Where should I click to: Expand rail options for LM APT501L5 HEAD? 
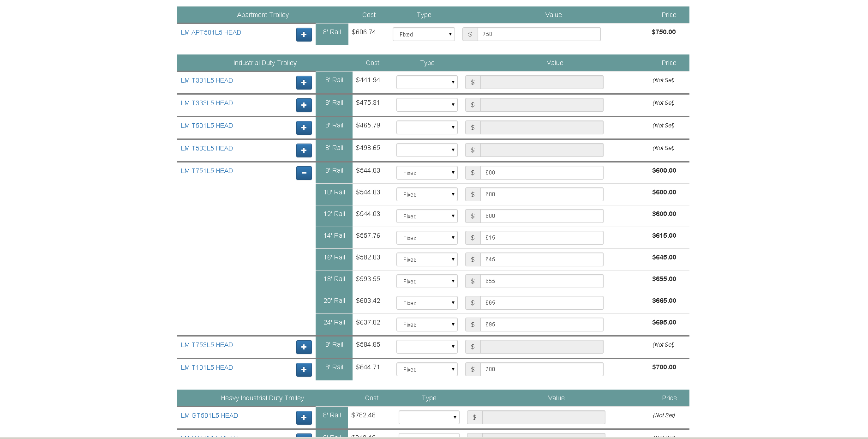[x=304, y=35]
